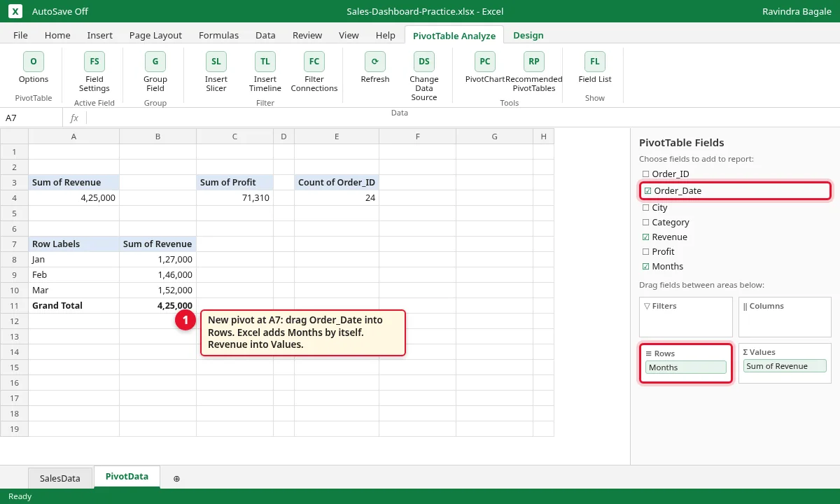Switch to the Insert tab

click(x=100, y=35)
